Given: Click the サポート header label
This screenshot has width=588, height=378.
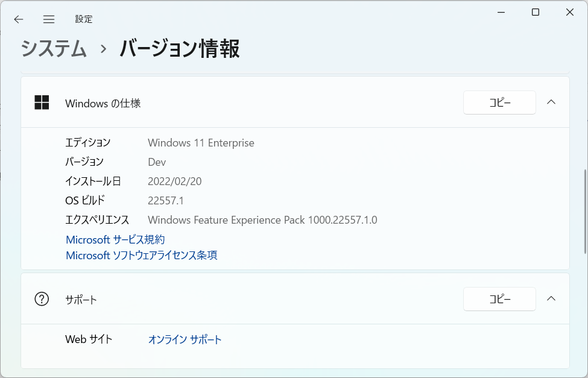Looking at the screenshot, I should [81, 300].
